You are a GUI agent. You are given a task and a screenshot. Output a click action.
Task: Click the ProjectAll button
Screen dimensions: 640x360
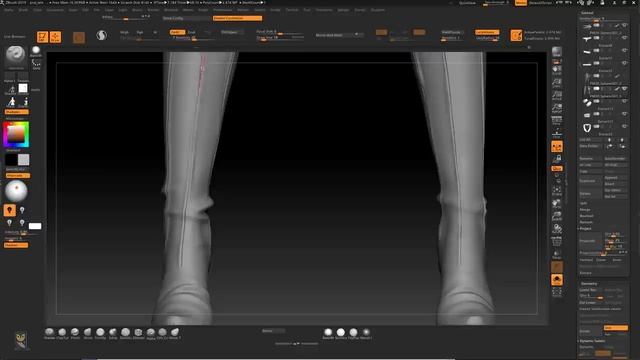[590, 241]
